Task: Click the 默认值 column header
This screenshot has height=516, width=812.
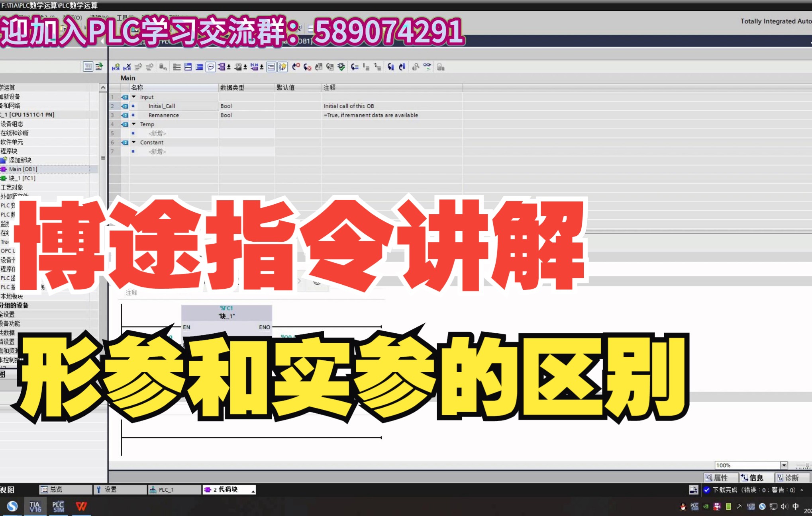Action: click(298, 88)
